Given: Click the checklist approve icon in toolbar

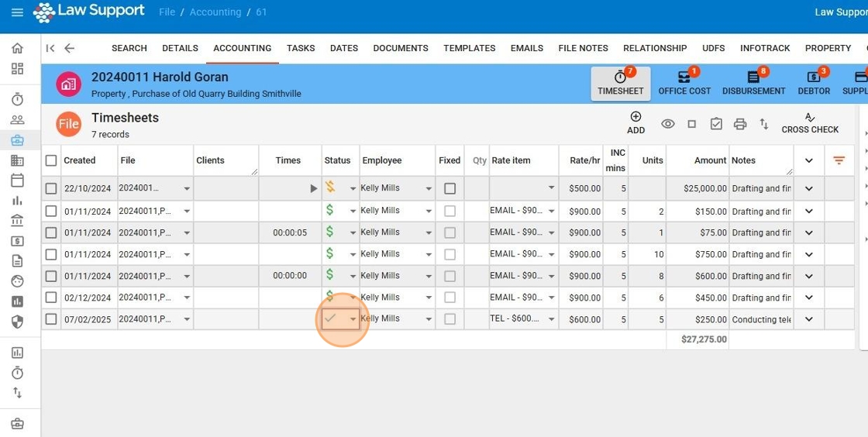Looking at the screenshot, I should [x=716, y=124].
